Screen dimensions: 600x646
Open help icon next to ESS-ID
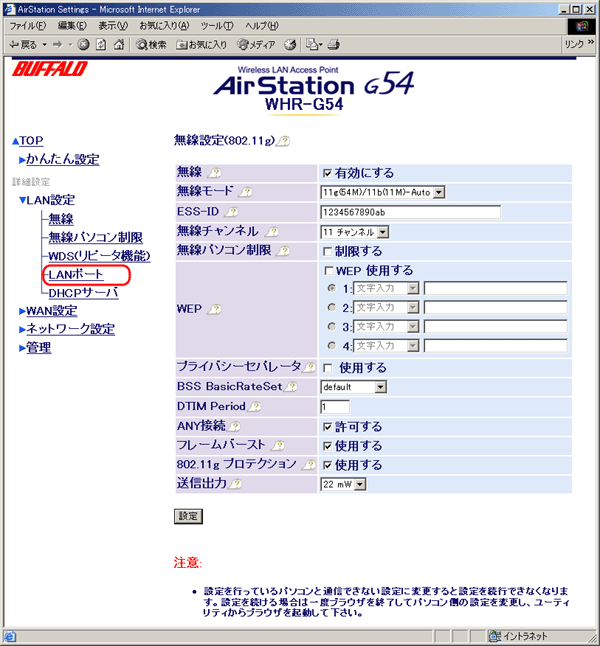click(232, 212)
